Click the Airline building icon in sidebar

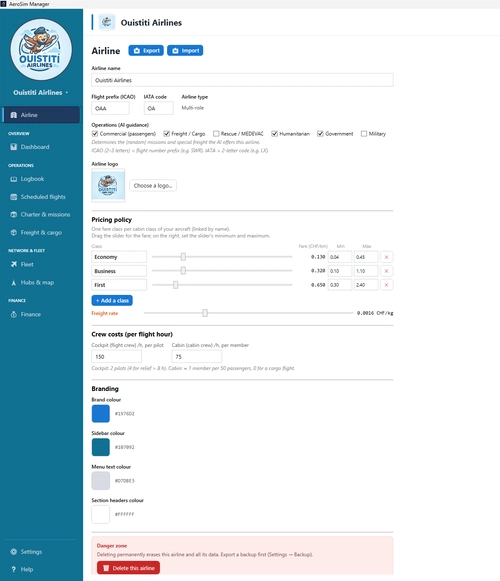coord(14,115)
